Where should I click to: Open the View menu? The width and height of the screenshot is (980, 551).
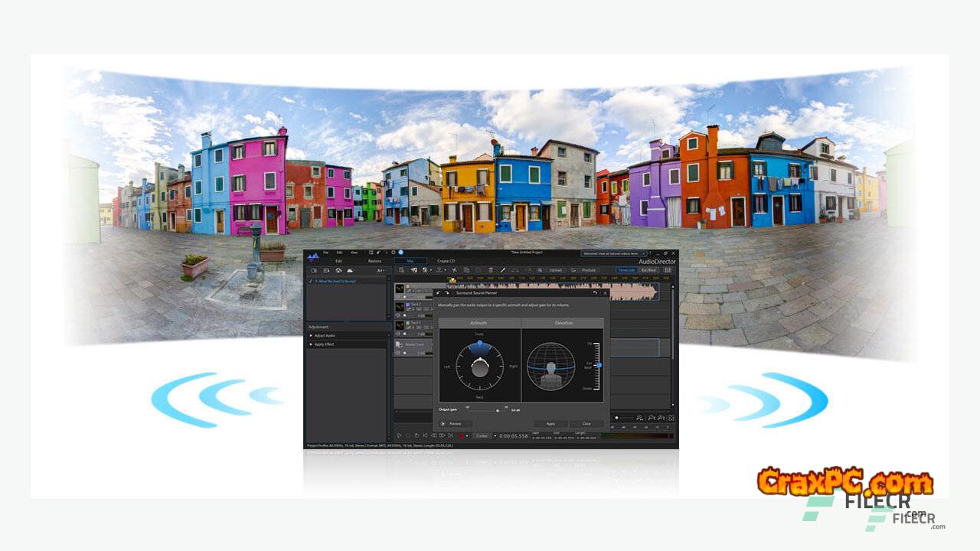click(354, 253)
